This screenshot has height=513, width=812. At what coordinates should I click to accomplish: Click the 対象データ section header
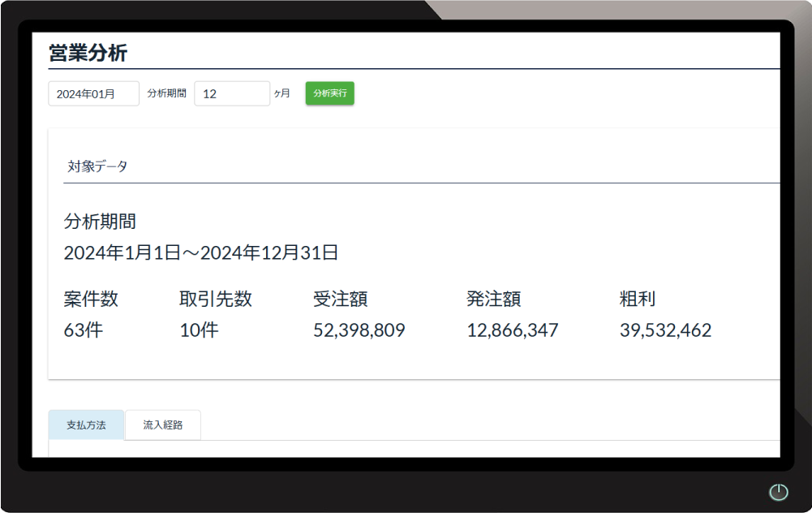(95, 166)
